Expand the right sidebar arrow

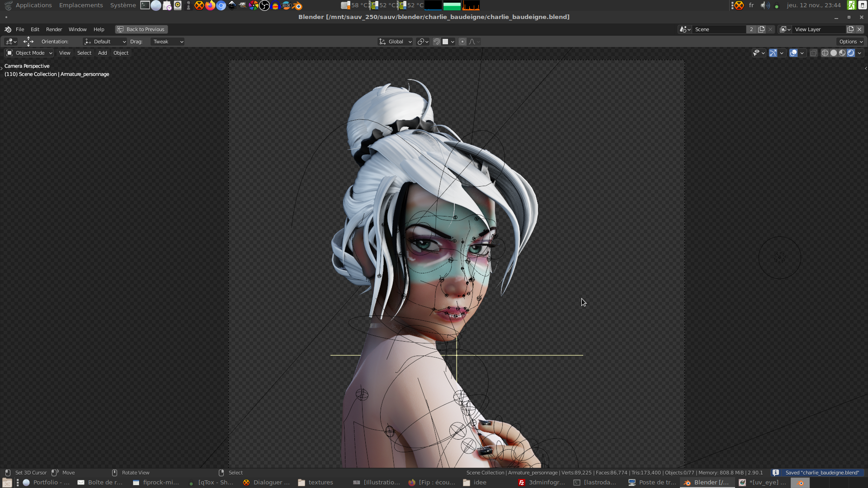[x=866, y=68]
